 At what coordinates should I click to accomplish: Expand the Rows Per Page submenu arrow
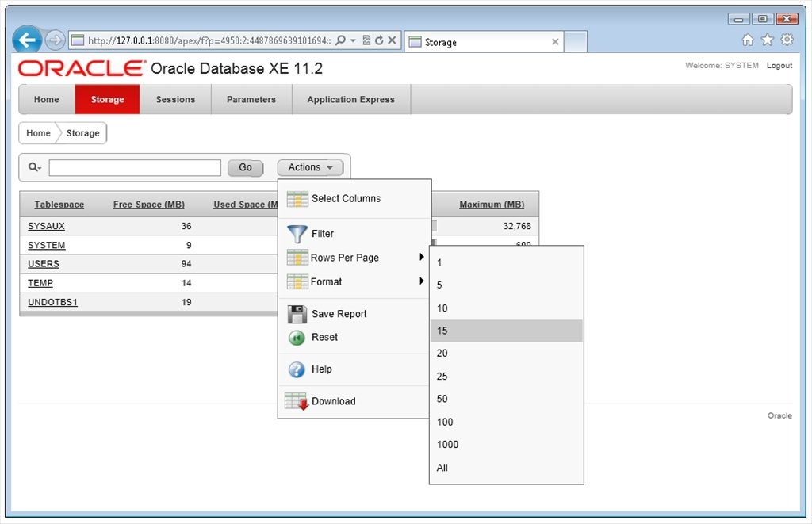click(x=422, y=257)
